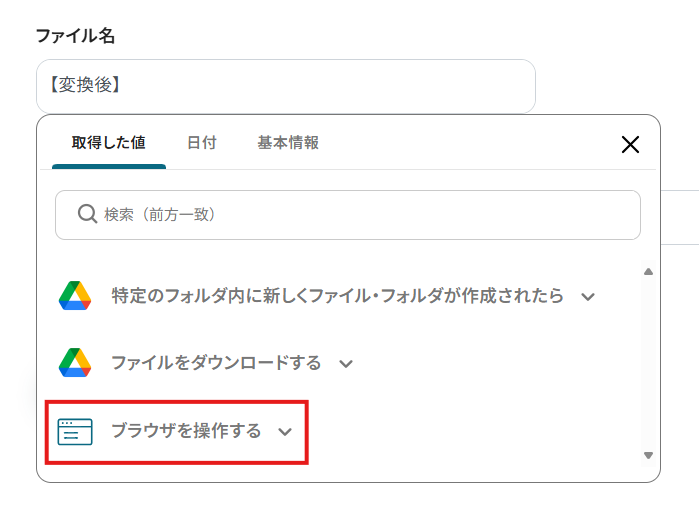Click the browser window icon for ブラウザを操作する

pos(75,431)
